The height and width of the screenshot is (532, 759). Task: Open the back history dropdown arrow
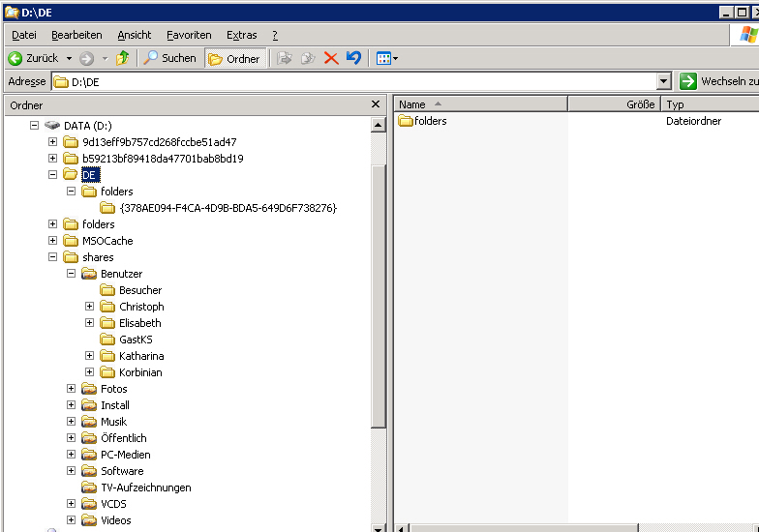pyautogui.click(x=70, y=58)
